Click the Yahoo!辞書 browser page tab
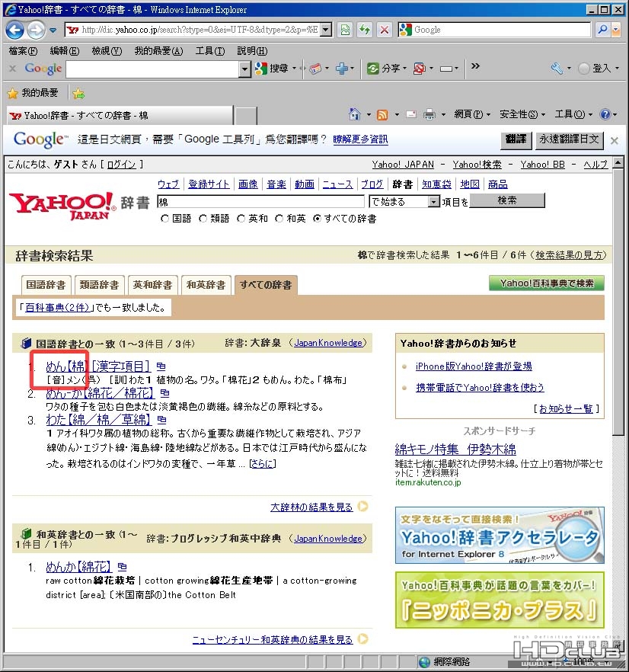The width and height of the screenshot is (629, 672). [120, 115]
